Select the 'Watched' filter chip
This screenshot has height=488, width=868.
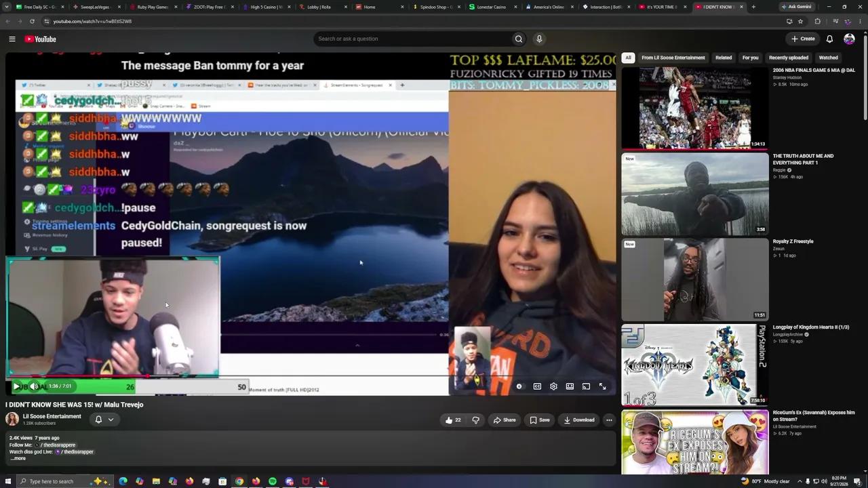click(x=828, y=58)
